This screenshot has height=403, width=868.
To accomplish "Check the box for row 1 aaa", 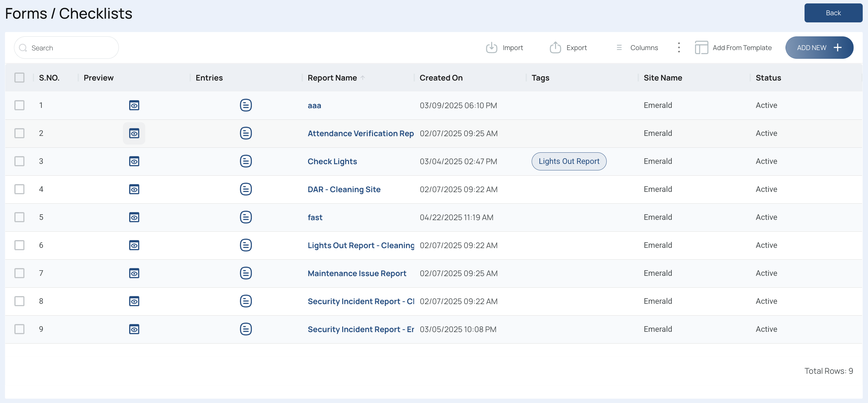I will tap(20, 105).
